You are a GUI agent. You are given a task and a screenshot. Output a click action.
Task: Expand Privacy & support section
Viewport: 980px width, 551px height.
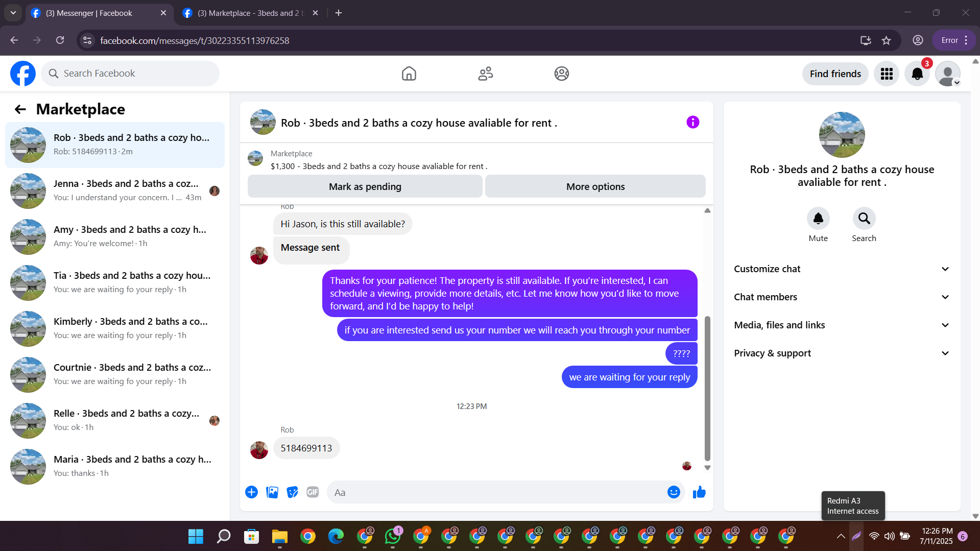click(x=842, y=353)
